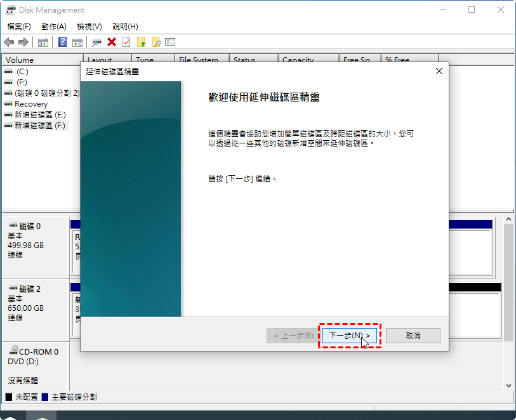This screenshot has width=516, height=420.
Task: Click the 650.00 GB size text of 磁碟 2
Action: point(25,308)
